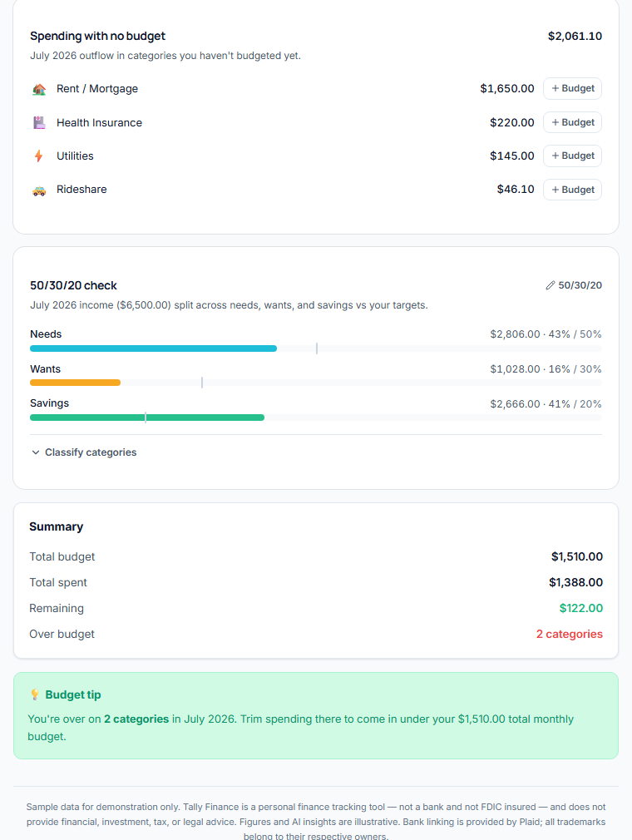Click the $145.00 amount
Screen dimensions: 632x840
point(511,156)
